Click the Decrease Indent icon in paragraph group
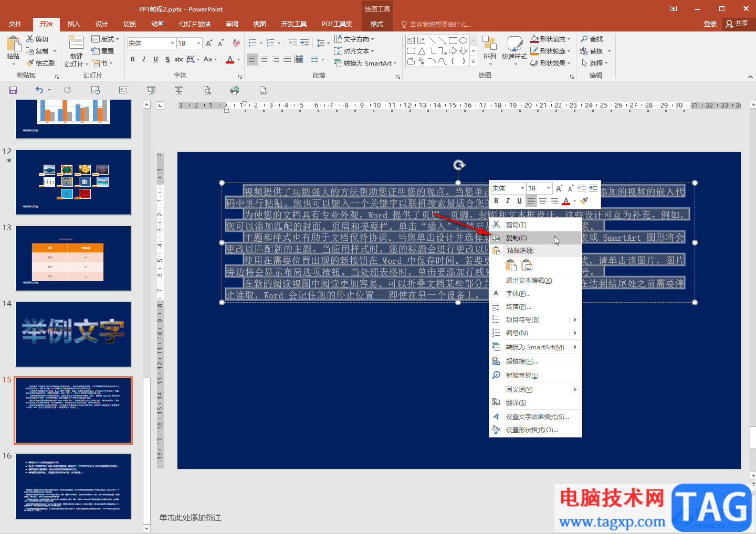This screenshot has width=756, height=534. tap(293, 43)
